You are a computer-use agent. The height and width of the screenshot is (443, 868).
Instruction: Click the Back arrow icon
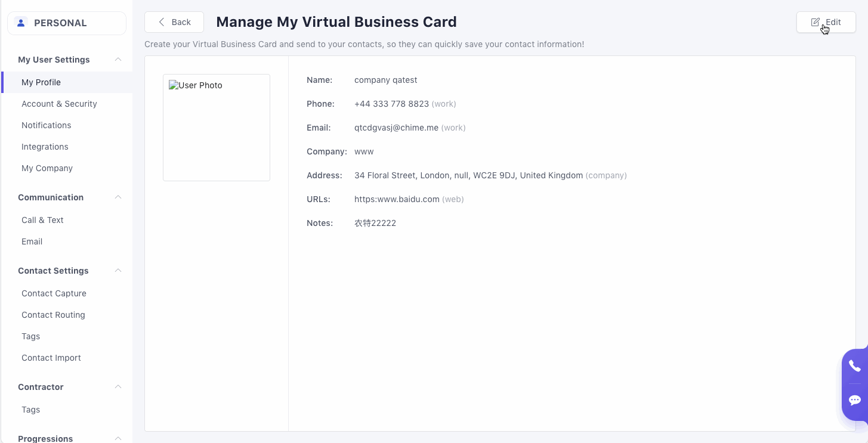(x=162, y=22)
